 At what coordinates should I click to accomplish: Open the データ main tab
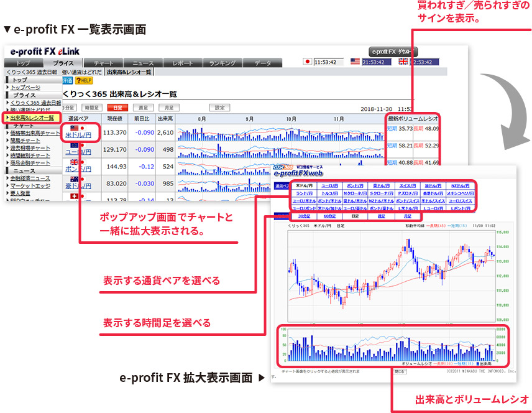coord(263,63)
